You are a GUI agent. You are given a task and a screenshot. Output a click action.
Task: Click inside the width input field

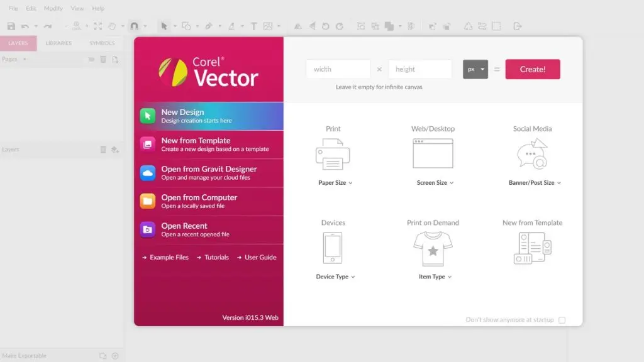[x=338, y=69]
